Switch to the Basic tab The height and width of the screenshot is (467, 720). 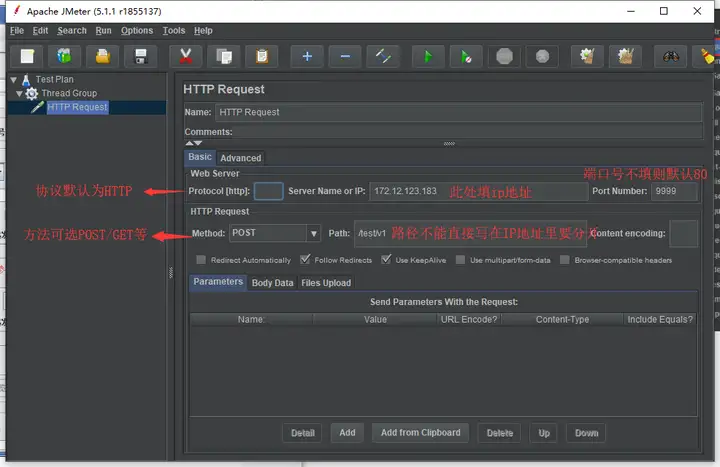point(200,157)
